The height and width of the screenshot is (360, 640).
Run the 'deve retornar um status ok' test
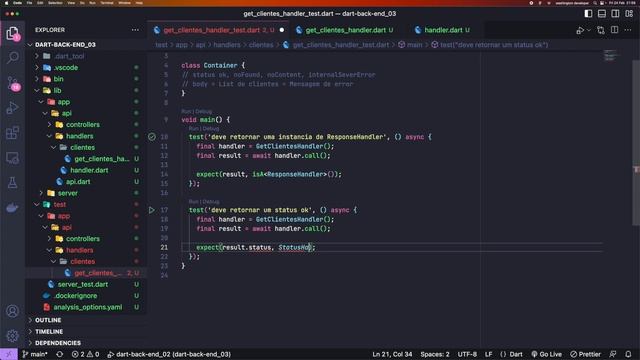pyautogui.click(x=152, y=210)
